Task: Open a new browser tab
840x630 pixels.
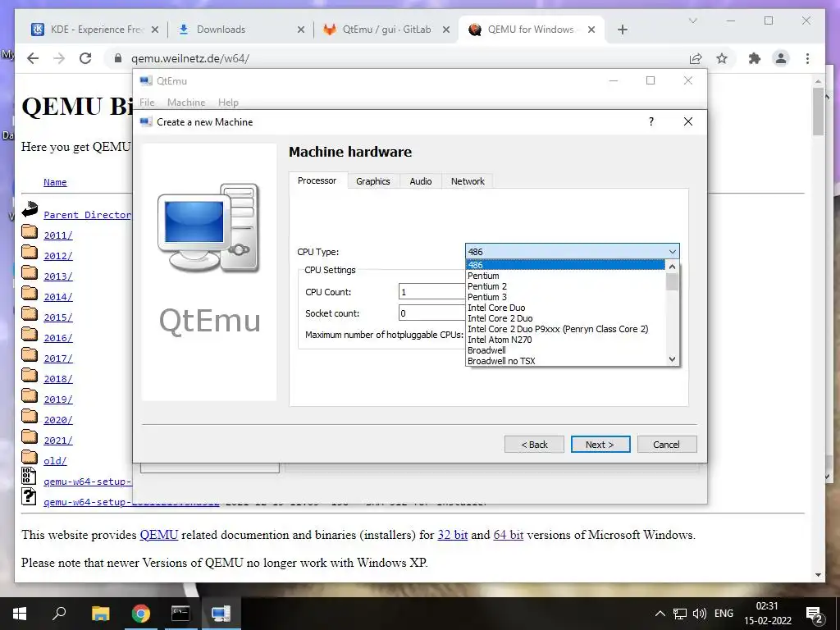Action: point(622,30)
